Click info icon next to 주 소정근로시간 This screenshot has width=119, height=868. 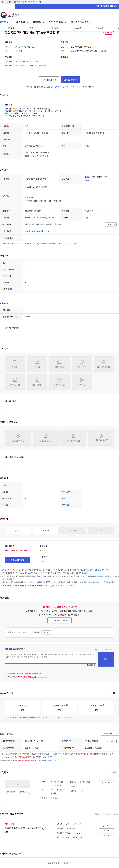(39, 187)
